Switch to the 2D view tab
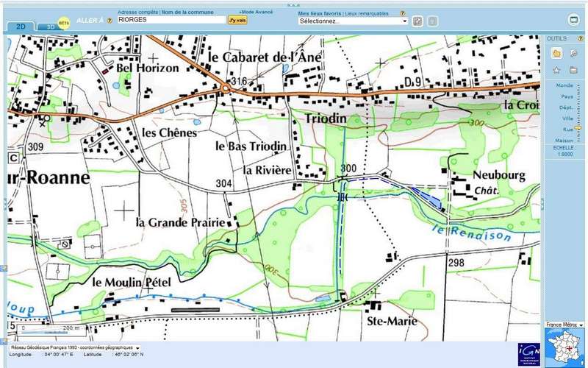588x368 pixels. click(x=21, y=26)
